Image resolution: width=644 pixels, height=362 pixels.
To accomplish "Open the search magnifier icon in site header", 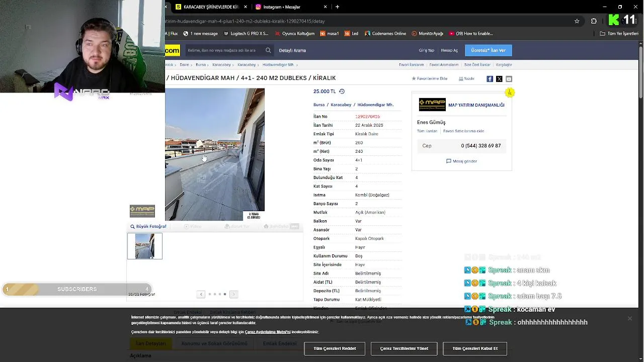I will (268, 50).
